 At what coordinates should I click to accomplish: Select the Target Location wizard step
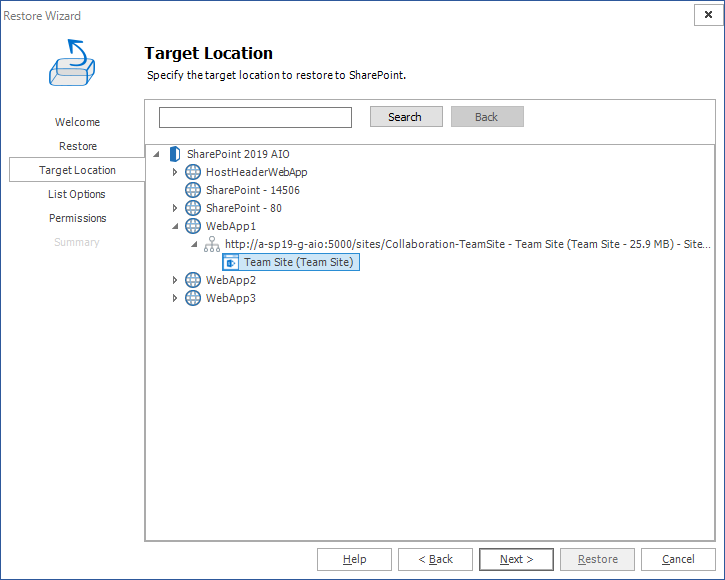[x=77, y=170]
